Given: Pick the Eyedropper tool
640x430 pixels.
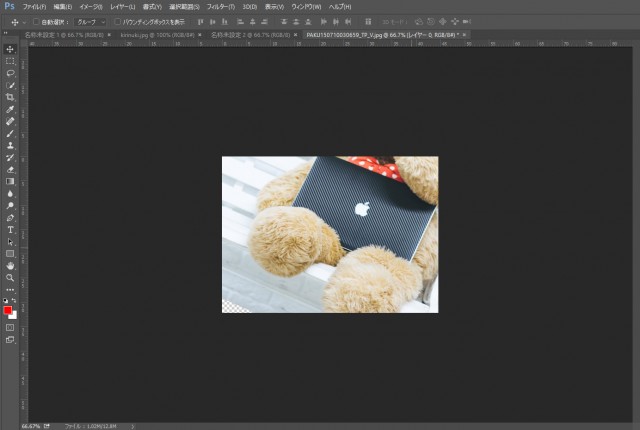Looking at the screenshot, I should [x=10, y=109].
